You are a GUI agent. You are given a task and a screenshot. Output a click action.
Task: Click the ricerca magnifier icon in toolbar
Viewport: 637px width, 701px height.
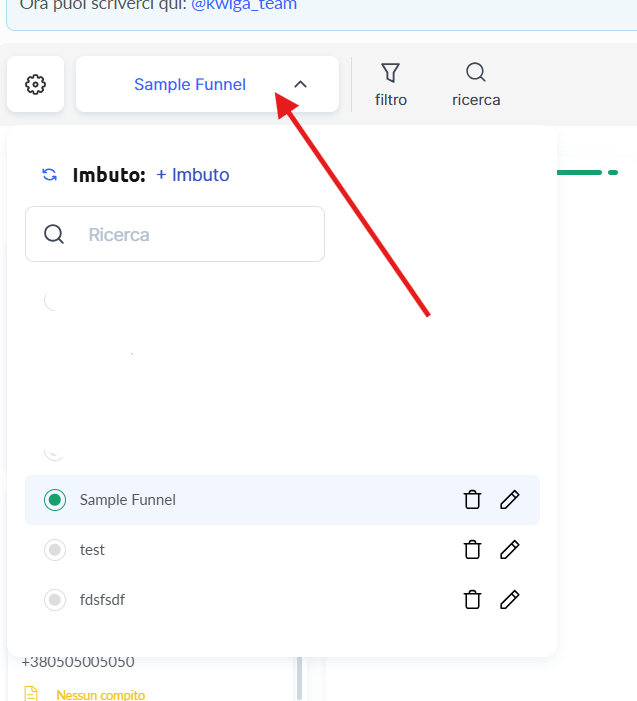476,72
